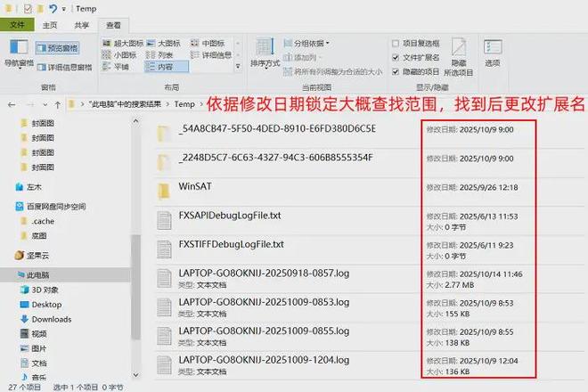Viewport: 588px width, 392px height.
Task: Select FXSTIFFDebugLogFile.txt file
Action: [370, 249]
